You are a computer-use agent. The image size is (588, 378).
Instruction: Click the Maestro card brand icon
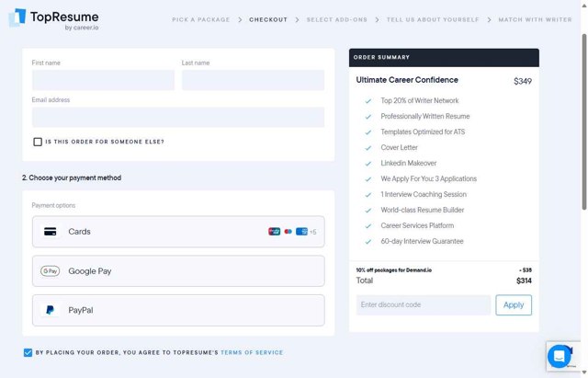(288, 232)
